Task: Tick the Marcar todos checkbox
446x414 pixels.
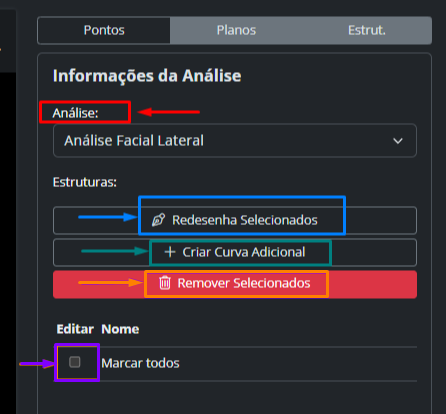Action: (75, 362)
